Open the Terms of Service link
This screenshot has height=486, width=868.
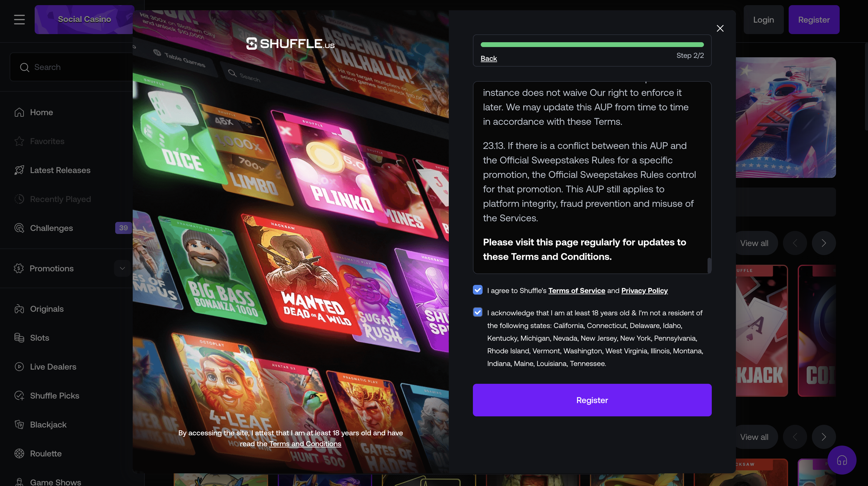(577, 291)
